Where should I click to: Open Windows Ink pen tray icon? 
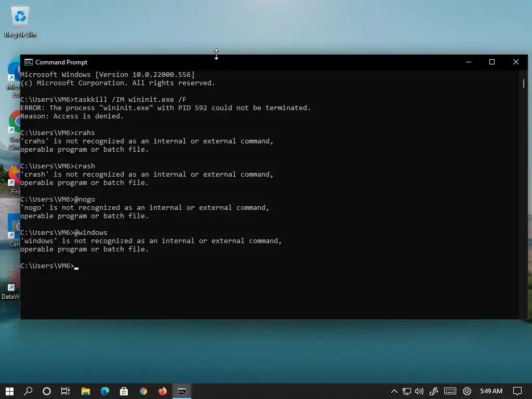pyautogui.click(x=434, y=391)
